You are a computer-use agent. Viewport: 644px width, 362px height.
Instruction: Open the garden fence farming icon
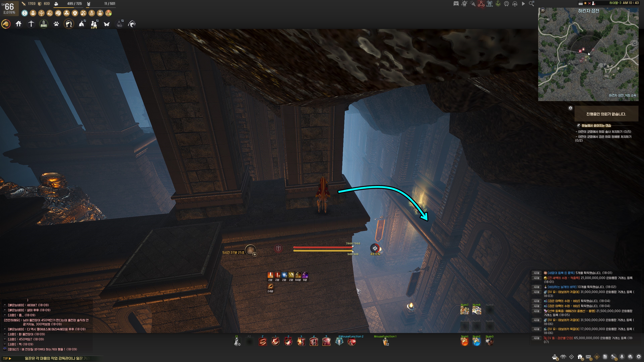[44, 24]
